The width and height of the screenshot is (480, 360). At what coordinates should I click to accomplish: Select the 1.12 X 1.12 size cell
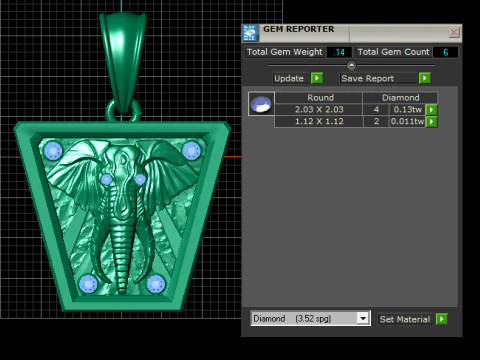pyautogui.click(x=319, y=121)
